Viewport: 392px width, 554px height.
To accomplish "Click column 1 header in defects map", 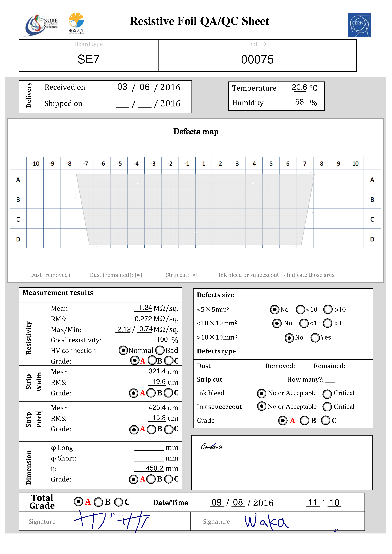I will tap(204, 164).
